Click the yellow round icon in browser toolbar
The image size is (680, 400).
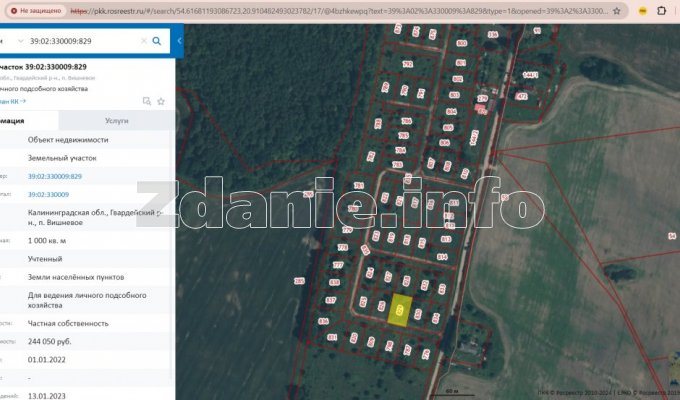pos(643,11)
